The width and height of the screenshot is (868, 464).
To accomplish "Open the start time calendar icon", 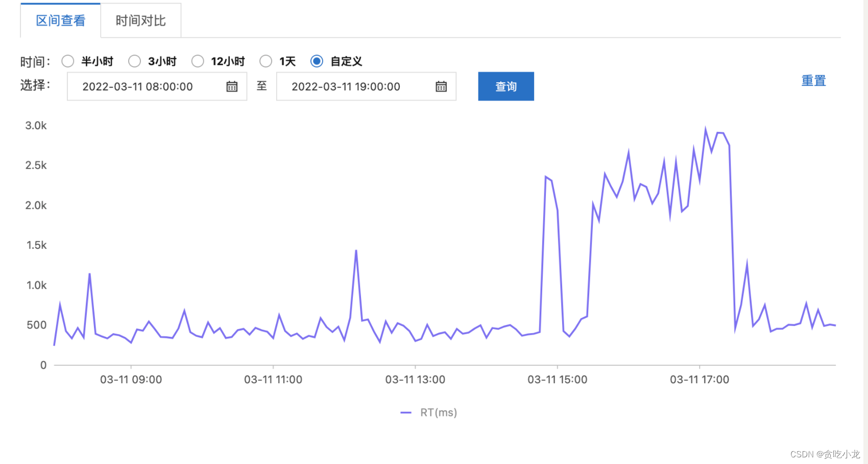I will [232, 86].
